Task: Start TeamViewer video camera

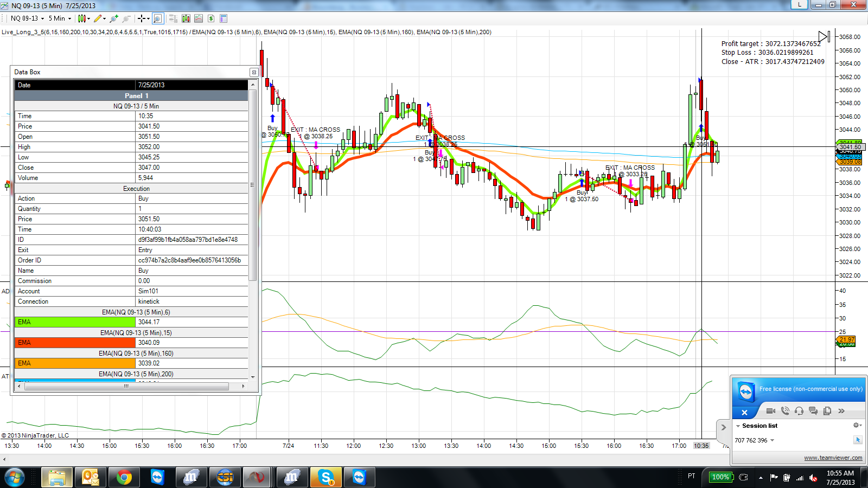Action: 770,411
